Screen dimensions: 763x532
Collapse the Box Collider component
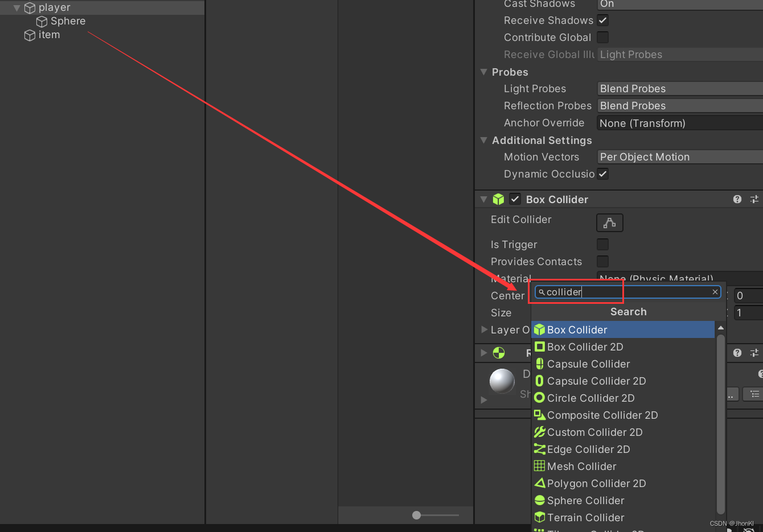[483, 200]
